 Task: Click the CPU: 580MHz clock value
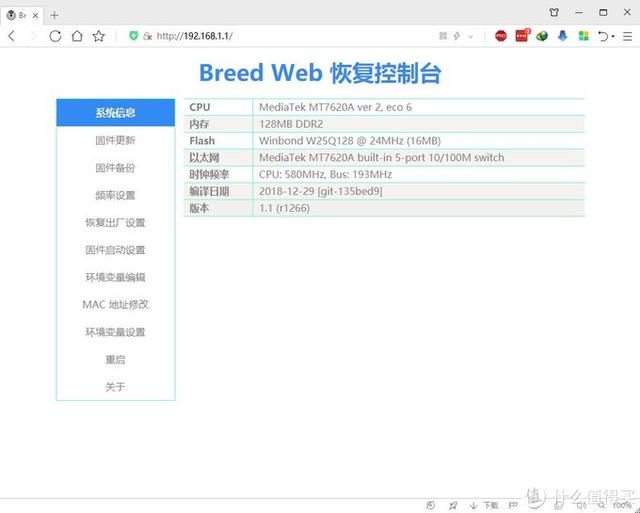click(325, 175)
